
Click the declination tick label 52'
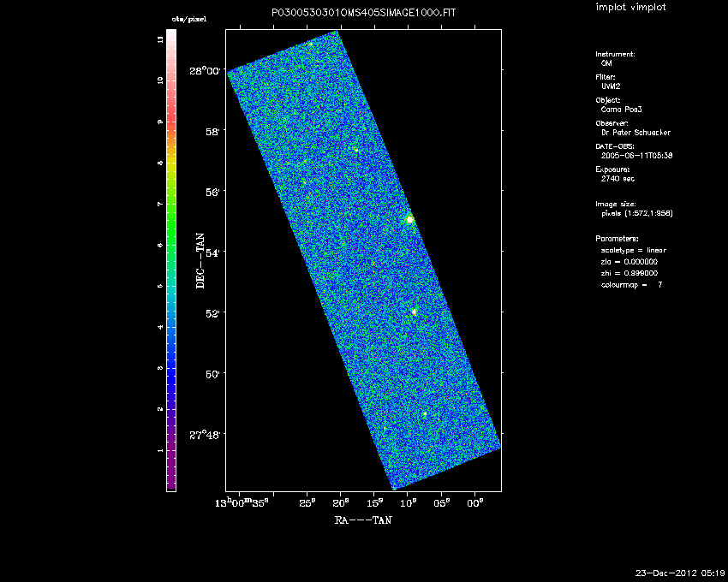click(213, 314)
